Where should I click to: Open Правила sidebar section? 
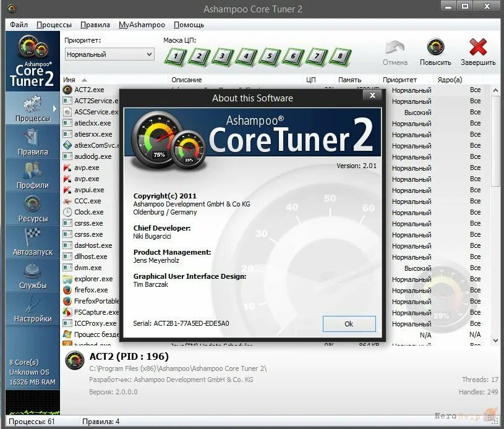[32, 142]
